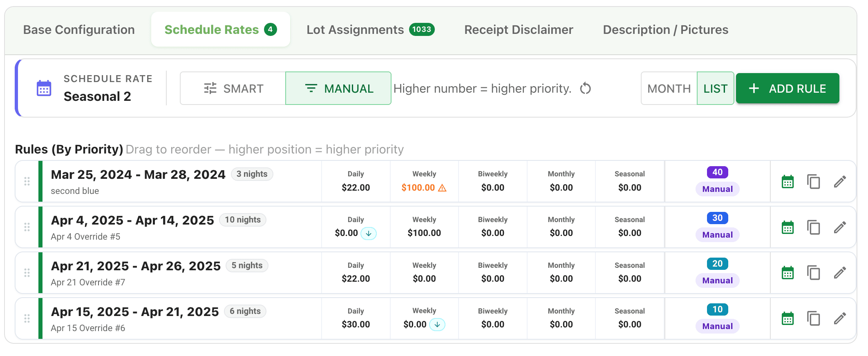868x356 pixels.
Task: Click 'Rules (By Priority)' heading
Action: coord(69,149)
